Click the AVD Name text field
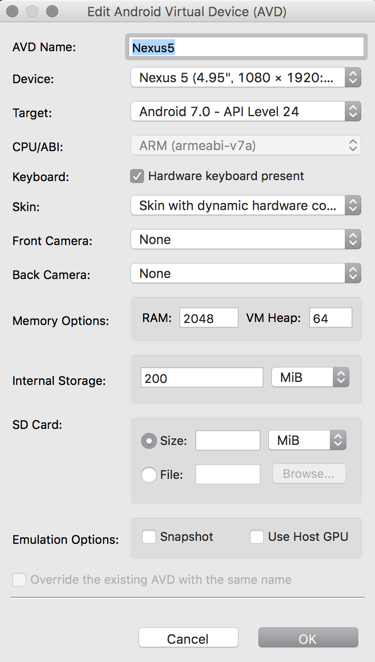Viewport: 375px width, 662px height. click(x=246, y=47)
